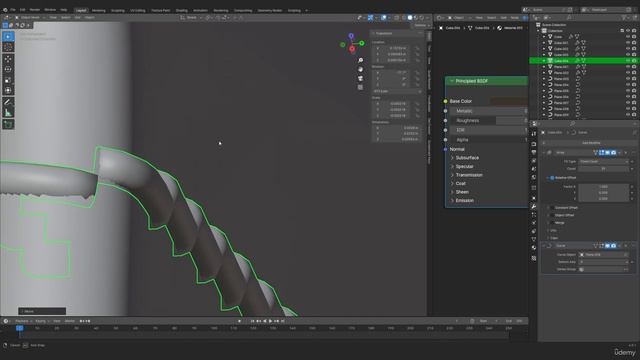640x360 pixels.
Task: Open the Modifiers wrench tab in Properties
Action: pyautogui.click(x=534, y=207)
